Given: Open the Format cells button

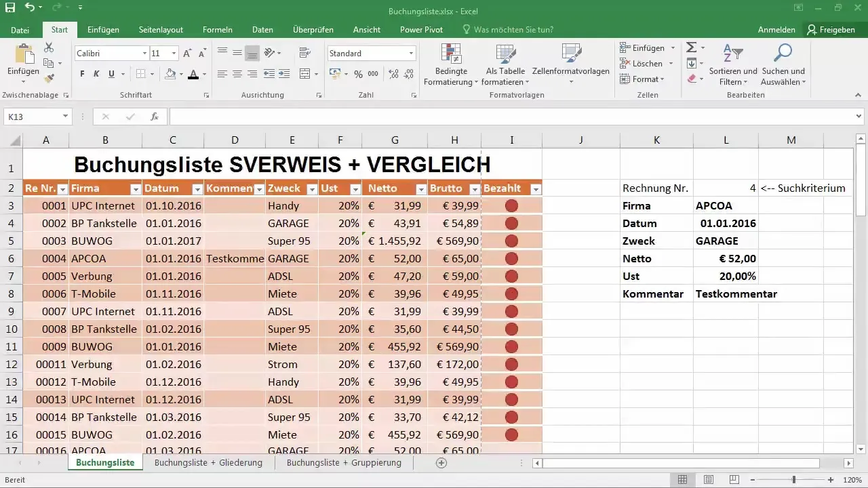Looking at the screenshot, I should 642,79.
